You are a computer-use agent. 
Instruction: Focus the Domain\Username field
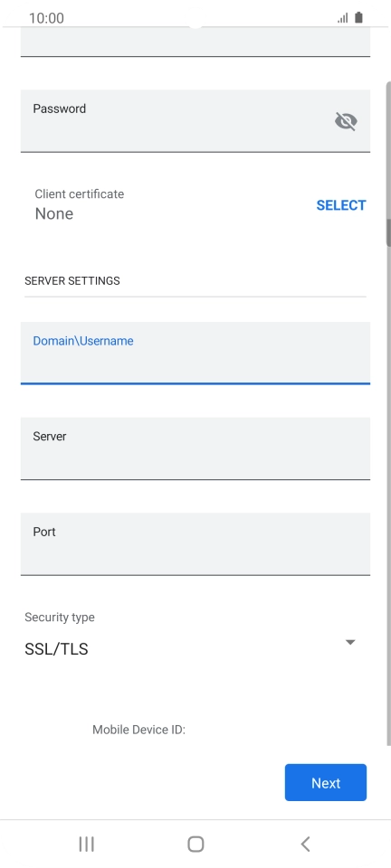(x=195, y=353)
